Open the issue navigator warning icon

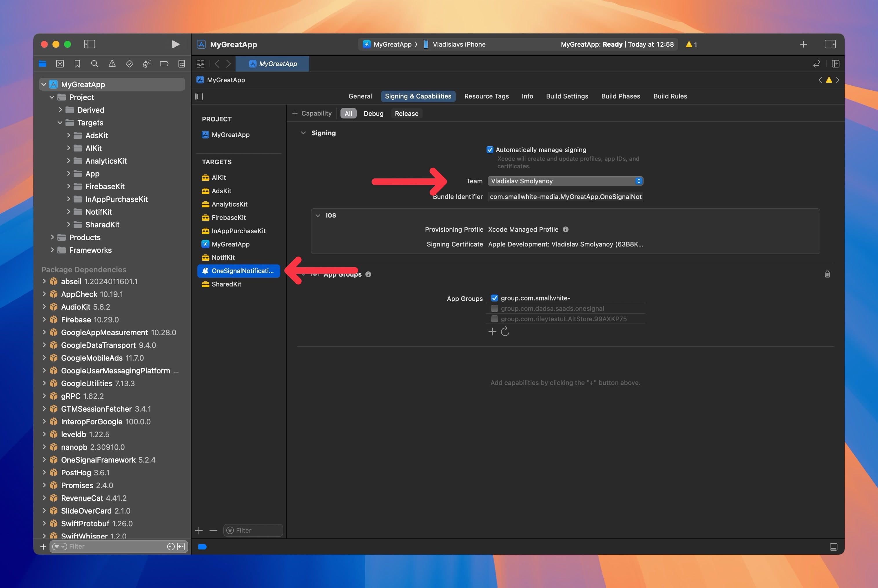(x=112, y=64)
